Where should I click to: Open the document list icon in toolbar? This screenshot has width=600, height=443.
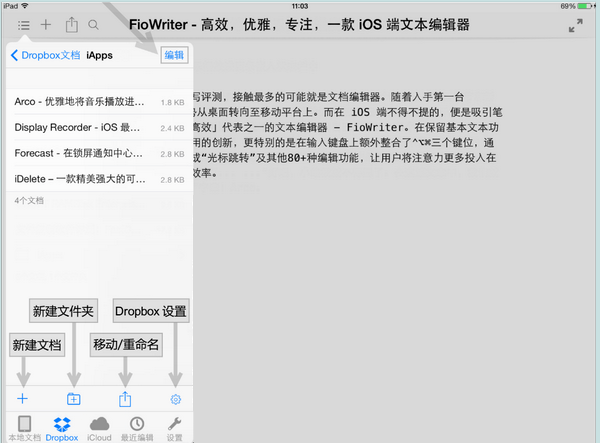(23, 25)
